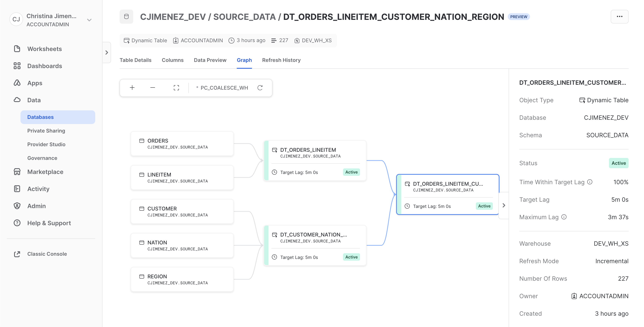The width and height of the screenshot is (644, 327).
Task: Go to Private Sharing section
Action: pos(46,131)
